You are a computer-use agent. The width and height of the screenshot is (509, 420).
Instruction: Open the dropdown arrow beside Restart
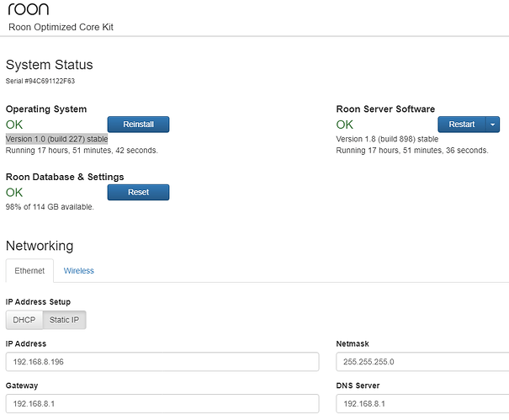tap(493, 125)
